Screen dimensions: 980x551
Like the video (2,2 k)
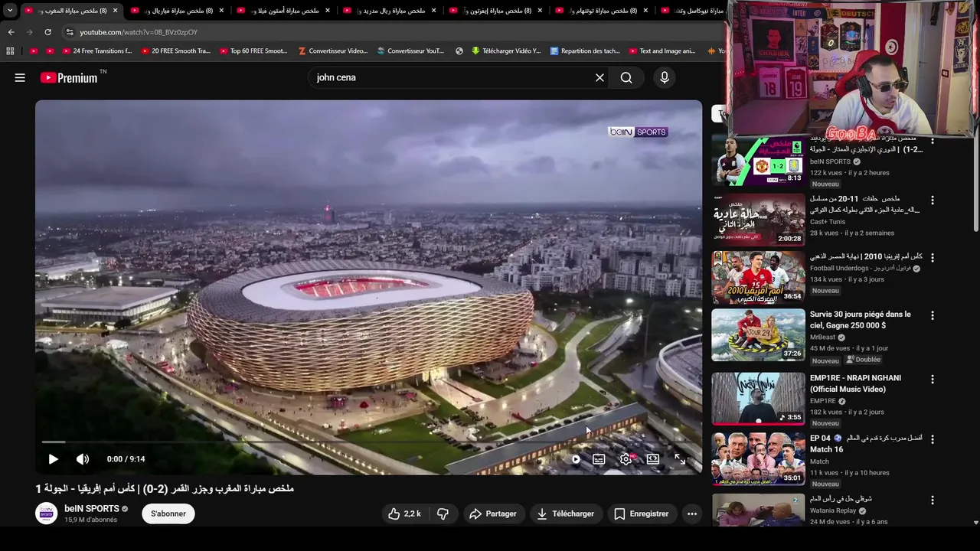point(404,514)
